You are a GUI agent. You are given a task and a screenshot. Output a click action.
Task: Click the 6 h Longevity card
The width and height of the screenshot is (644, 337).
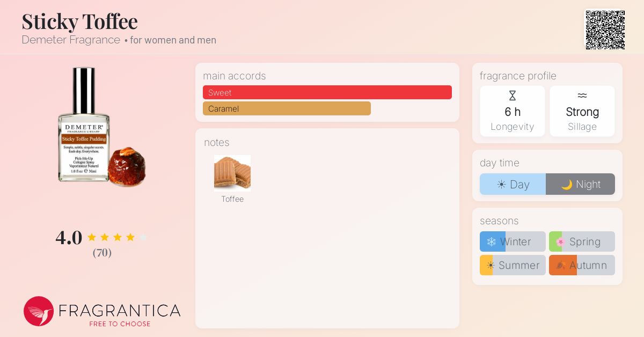pyautogui.click(x=513, y=111)
